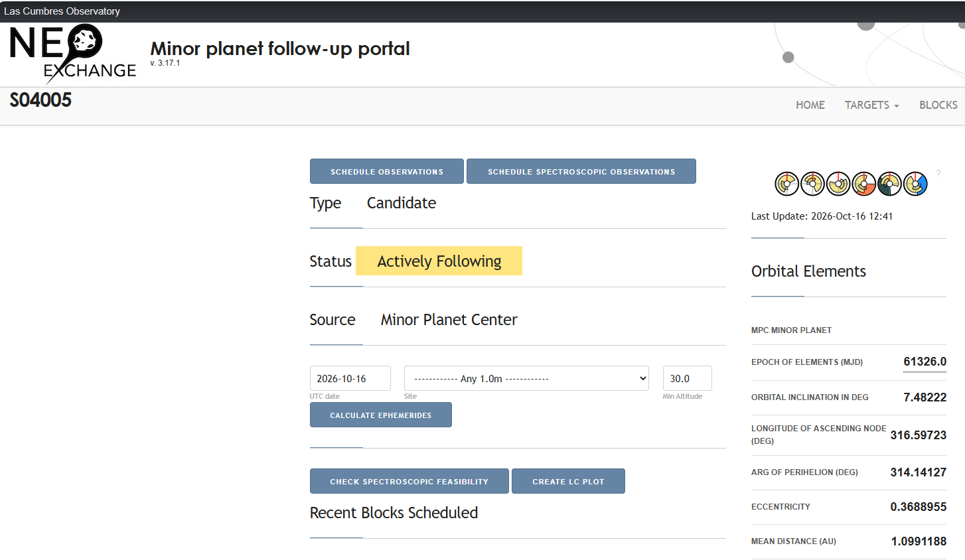Click the Orbital Elements heading

pos(808,271)
